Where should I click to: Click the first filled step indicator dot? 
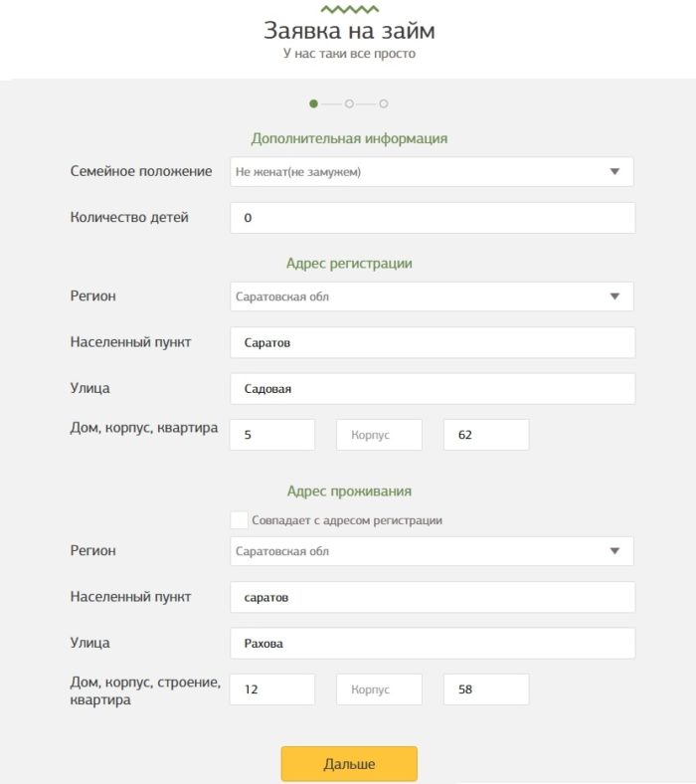tap(314, 103)
